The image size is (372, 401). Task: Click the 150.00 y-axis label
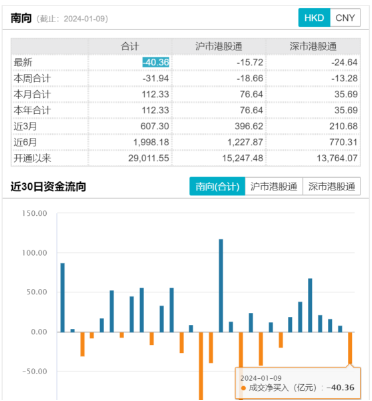(x=35, y=213)
